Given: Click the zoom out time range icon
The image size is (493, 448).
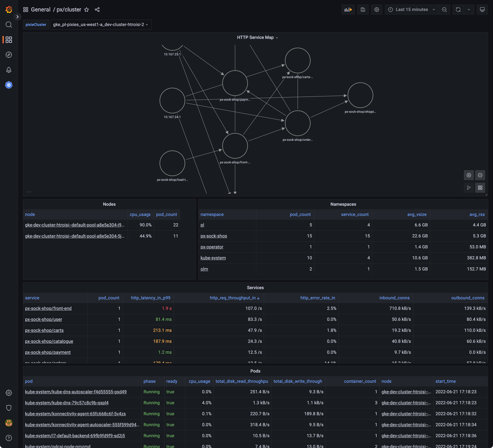Looking at the screenshot, I should 444,10.
